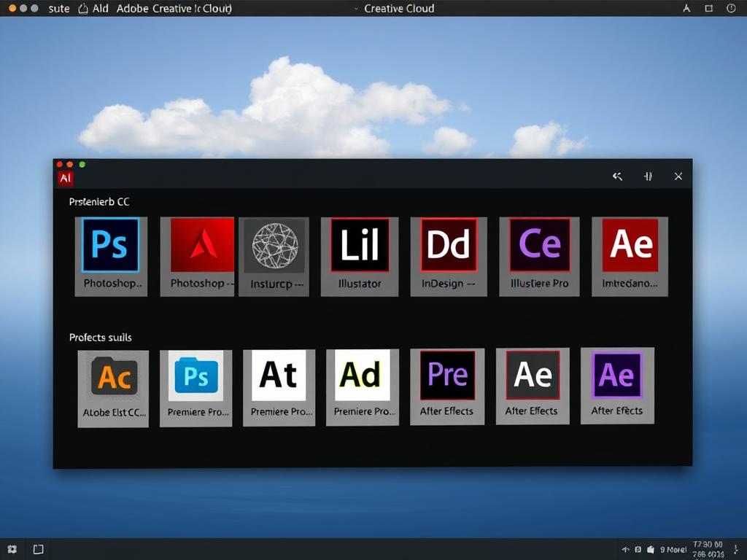The image size is (747, 560).
Task: Click the Ad Premiere Pro icon
Action: coord(362,375)
